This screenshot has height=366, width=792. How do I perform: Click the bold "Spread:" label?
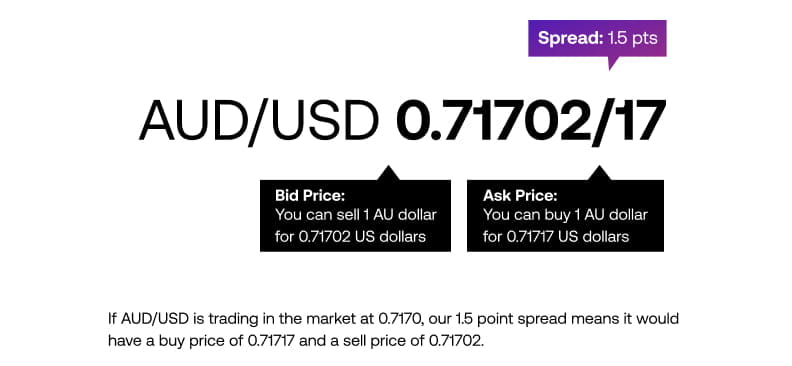coord(567,38)
